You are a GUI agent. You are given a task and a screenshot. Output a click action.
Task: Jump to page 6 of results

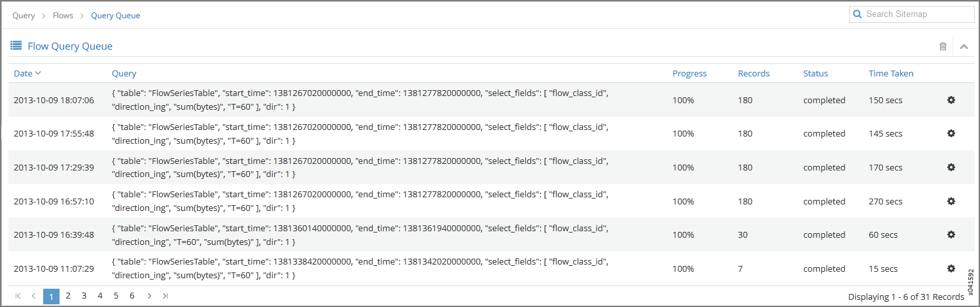coord(131,296)
